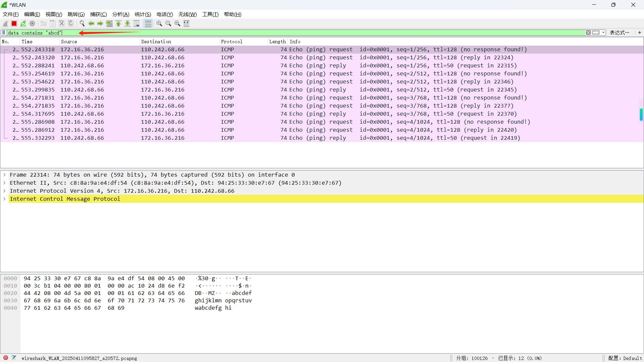644x362 pixels.
Task: Restart the current capture
Action: [x=23, y=23]
